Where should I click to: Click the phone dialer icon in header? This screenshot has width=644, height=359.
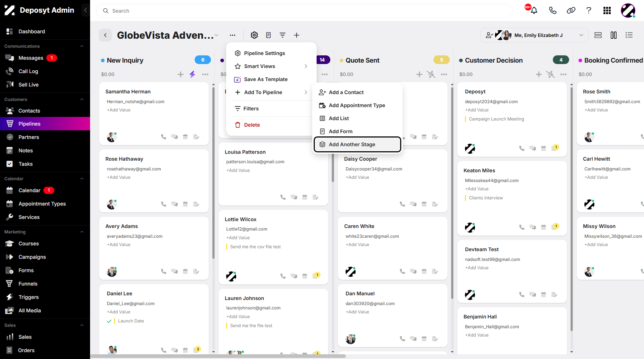click(x=552, y=10)
